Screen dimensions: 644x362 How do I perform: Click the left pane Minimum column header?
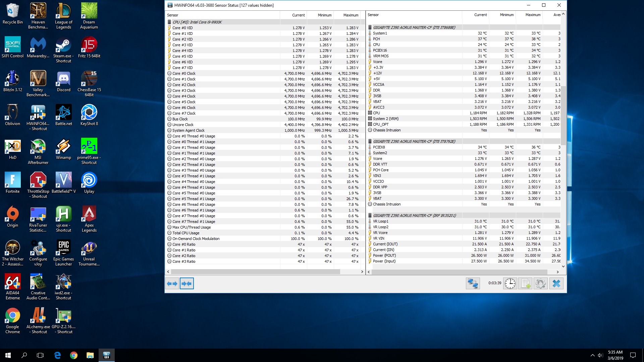pos(320,15)
